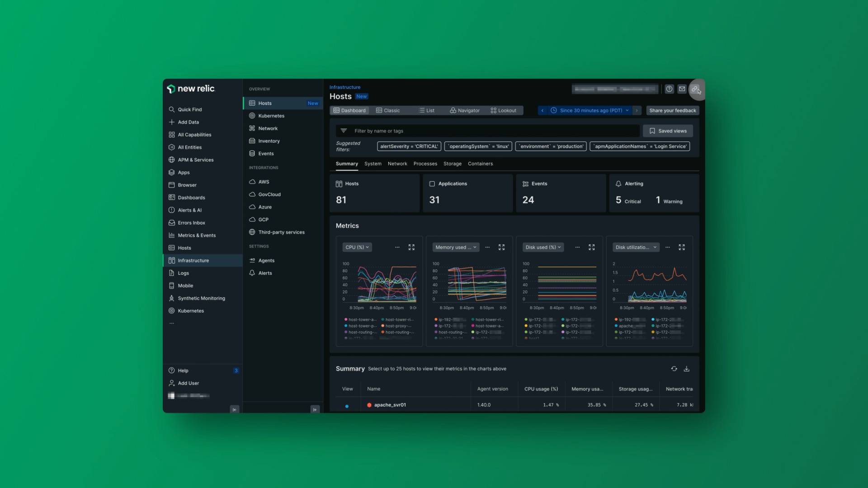Image resolution: width=868 pixels, height=488 pixels.
Task: Open Dashboards in sidebar
Action: [191, 198]
